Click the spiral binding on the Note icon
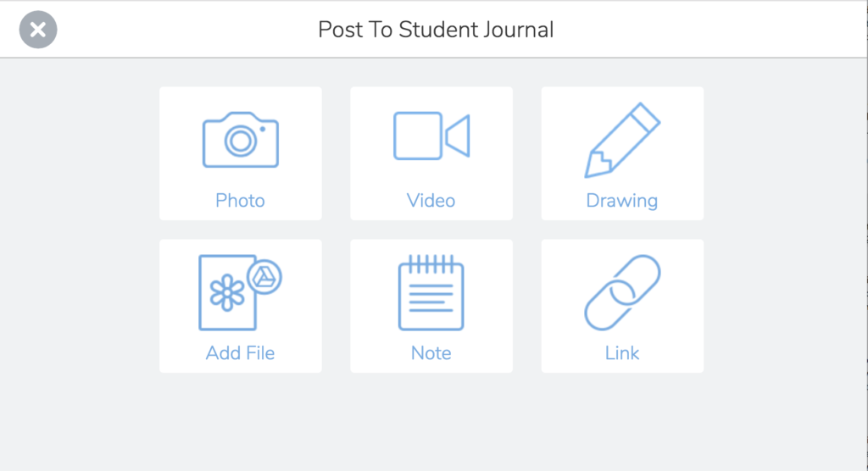 coord(431,263)
